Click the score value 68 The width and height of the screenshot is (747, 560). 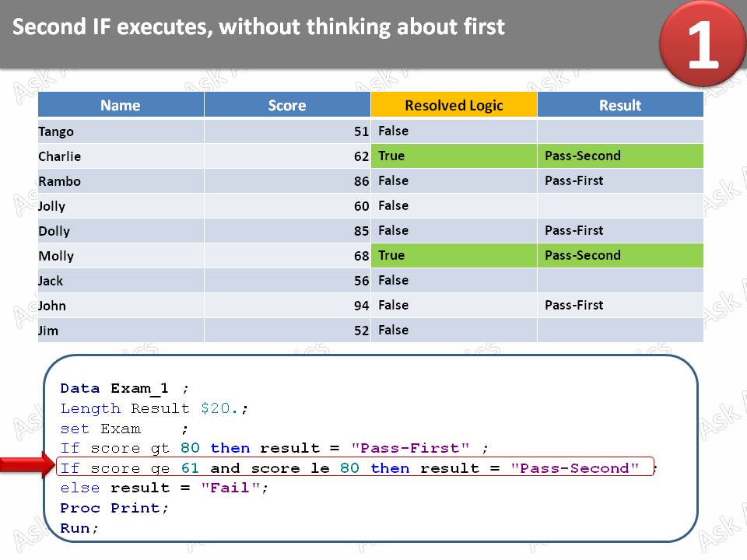[361, 256]
